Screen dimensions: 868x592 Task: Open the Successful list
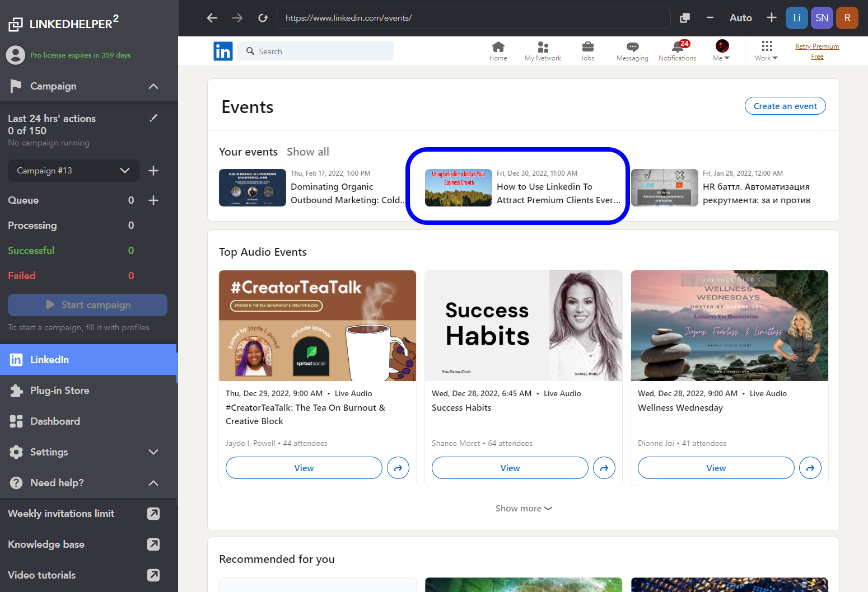(71, 251)
